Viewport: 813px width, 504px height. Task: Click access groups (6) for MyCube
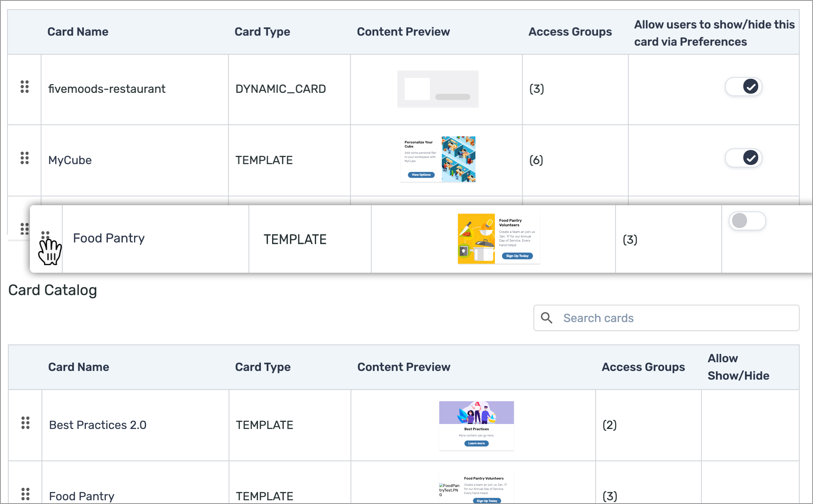pyautogui.click(x=536, y=160)
